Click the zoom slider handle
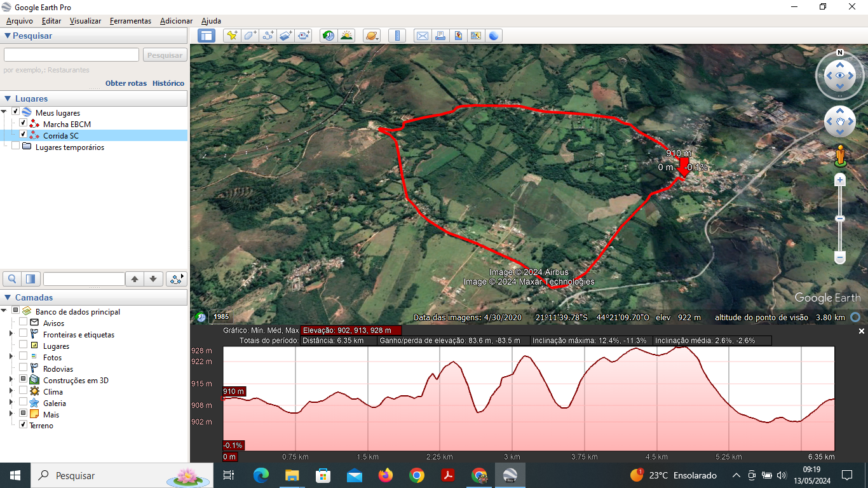This screenshot has width=868, height=488. pos(840,219)
